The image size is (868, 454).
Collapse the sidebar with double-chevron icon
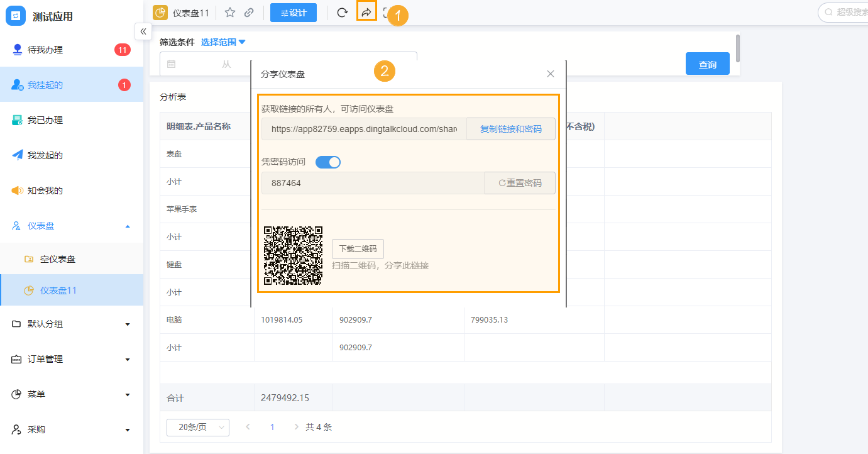click(x=143, y=31)
